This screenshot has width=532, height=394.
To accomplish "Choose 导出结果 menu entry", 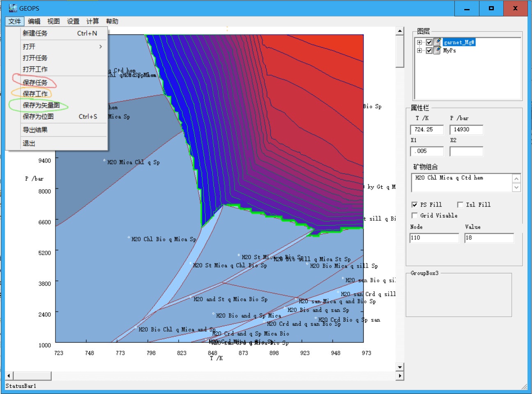I will [35, 130].
